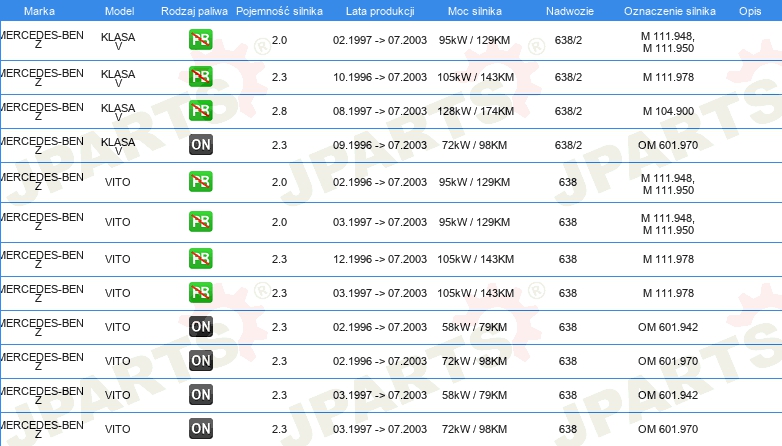Click PB petrol icon in the 2.8 engine row
The height and width of the screenshot is (446, 782).
[x=200, y=111]
